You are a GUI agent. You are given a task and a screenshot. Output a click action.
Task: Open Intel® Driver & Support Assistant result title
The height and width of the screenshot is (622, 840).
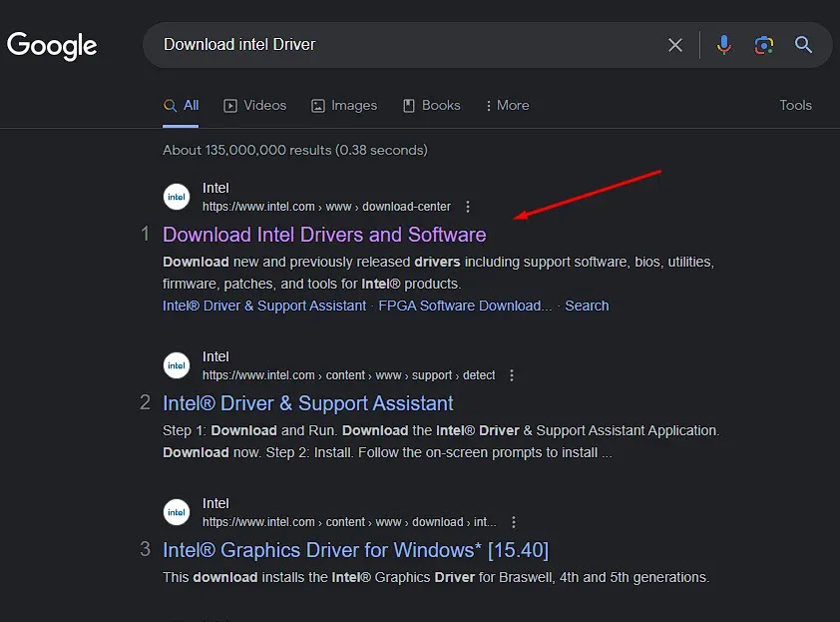(x=308, y=403)
